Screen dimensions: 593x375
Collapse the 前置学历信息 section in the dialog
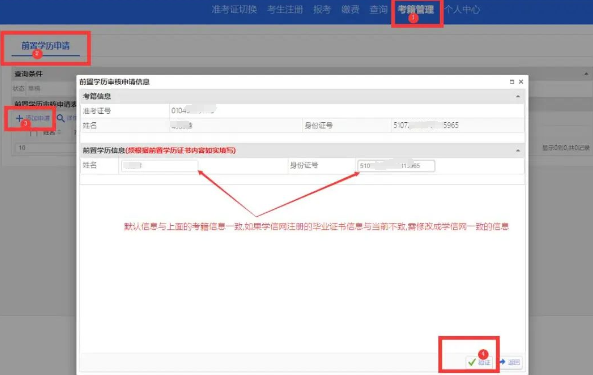pyautogui.click(x=518, y=150)
